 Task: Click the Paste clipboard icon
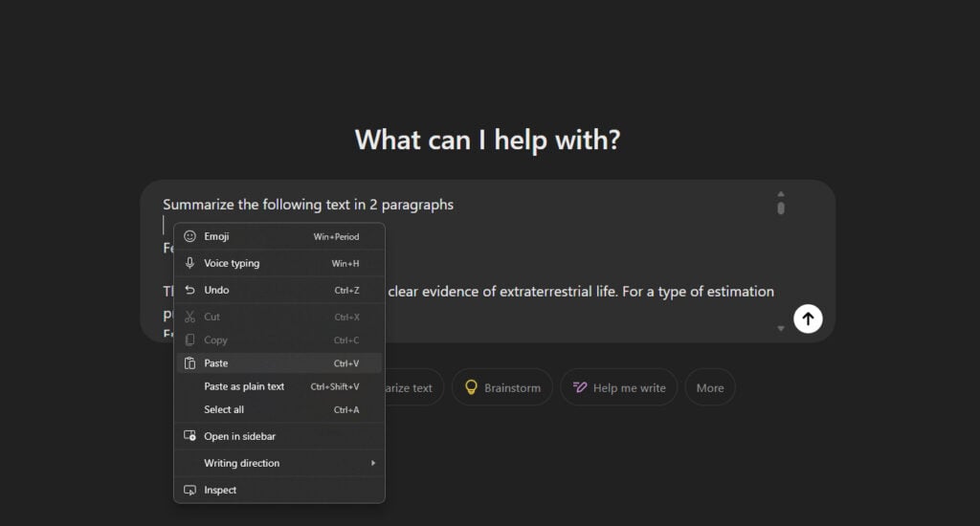[190, 363]
